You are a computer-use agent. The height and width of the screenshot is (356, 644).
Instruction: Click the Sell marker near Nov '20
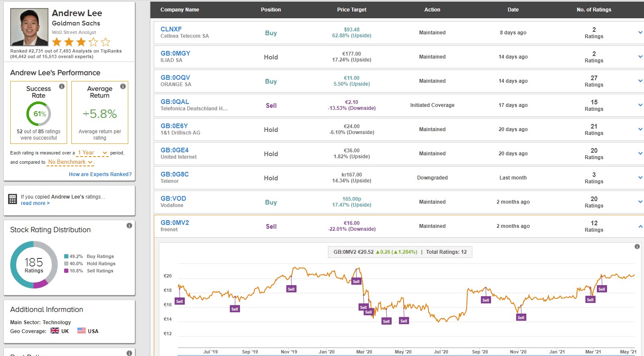pyautogui.click(x=521, y=317)
